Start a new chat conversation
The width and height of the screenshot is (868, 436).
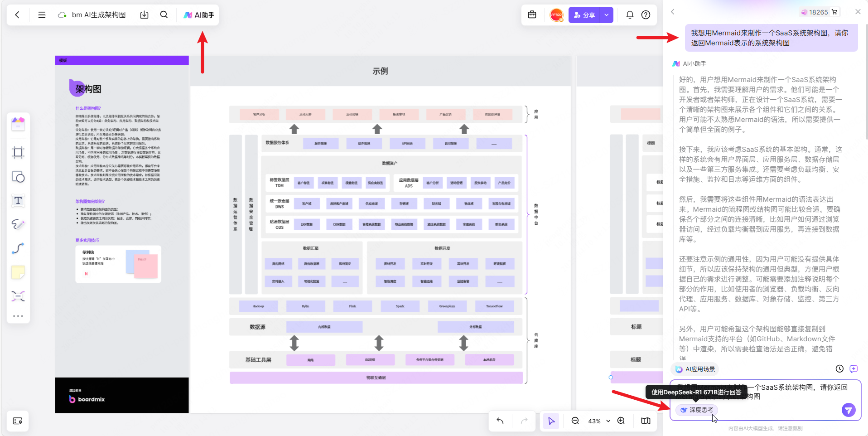854,369
